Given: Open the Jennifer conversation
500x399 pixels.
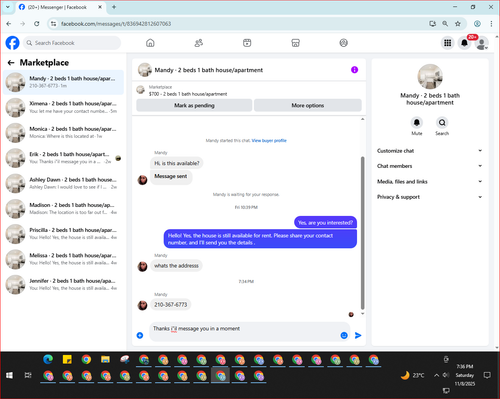Looking at the screenshot, I should [x=63, y=284].
